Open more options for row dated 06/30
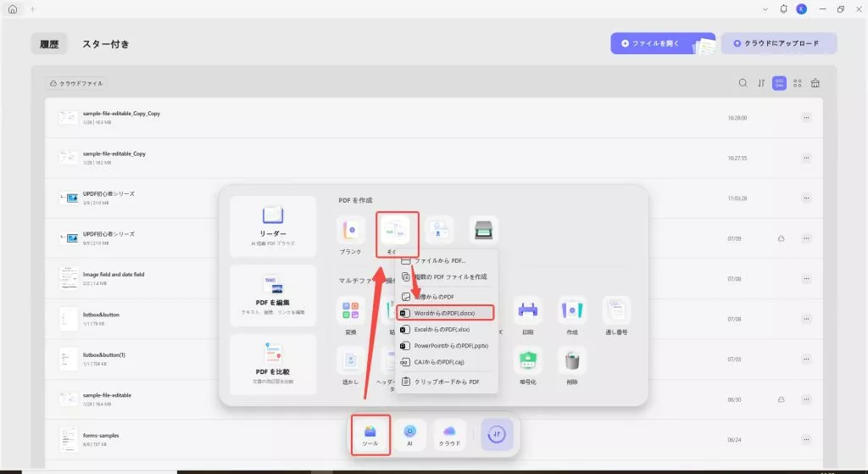Viewport: 868px width, 474px height. tap(806, 399)
